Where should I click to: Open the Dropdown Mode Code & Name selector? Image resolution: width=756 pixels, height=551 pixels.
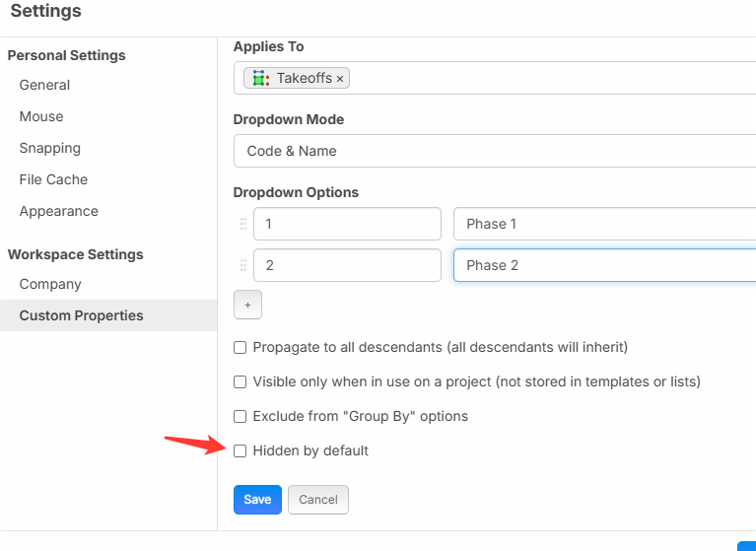click(493, 151)
